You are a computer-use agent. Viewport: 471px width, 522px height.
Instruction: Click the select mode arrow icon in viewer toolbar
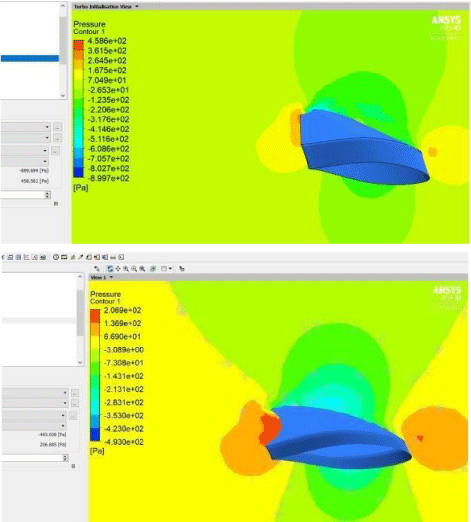[x=97, y=268]
